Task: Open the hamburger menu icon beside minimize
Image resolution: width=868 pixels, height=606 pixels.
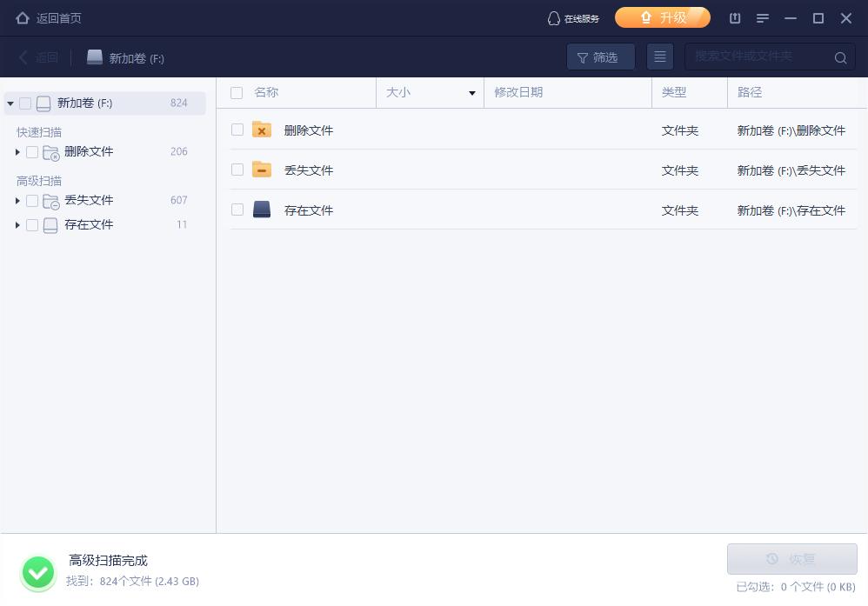Action: (763, 17)
